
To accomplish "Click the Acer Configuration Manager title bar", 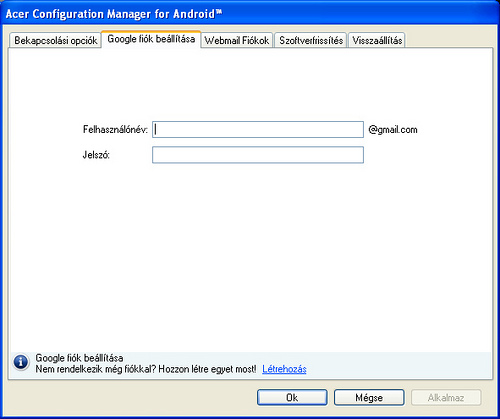I will (x=250, y=14).
